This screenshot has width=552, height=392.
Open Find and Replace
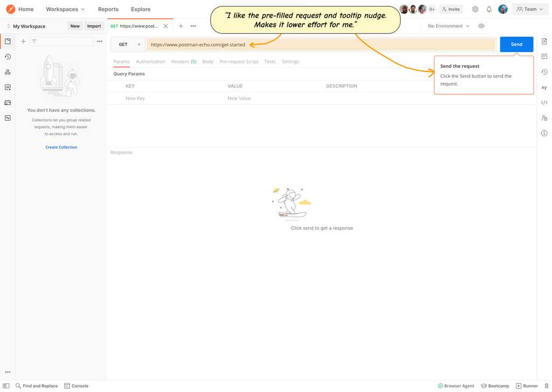tap(37, 386)
